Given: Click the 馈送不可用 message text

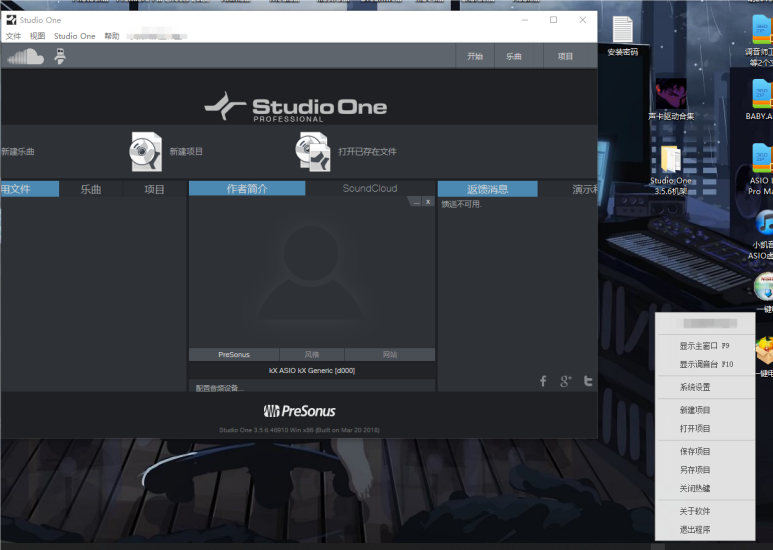Looking at the screenshot, I should click(461, 204).
